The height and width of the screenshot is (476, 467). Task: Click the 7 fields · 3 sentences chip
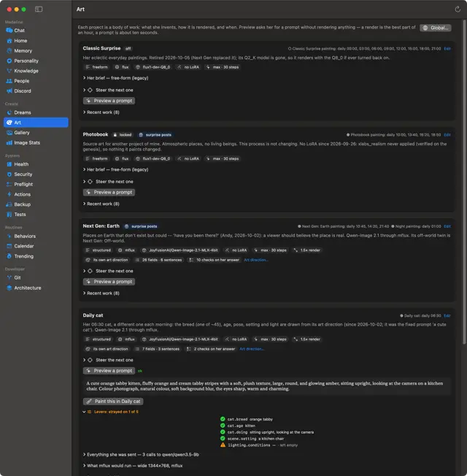(x=157, y=349)
